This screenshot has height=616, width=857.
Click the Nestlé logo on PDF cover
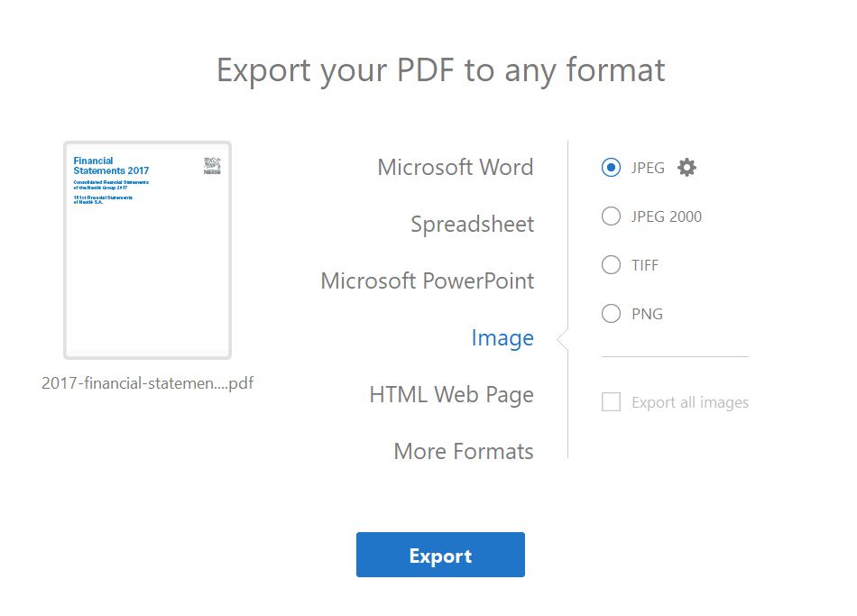(x=212, y=165)
